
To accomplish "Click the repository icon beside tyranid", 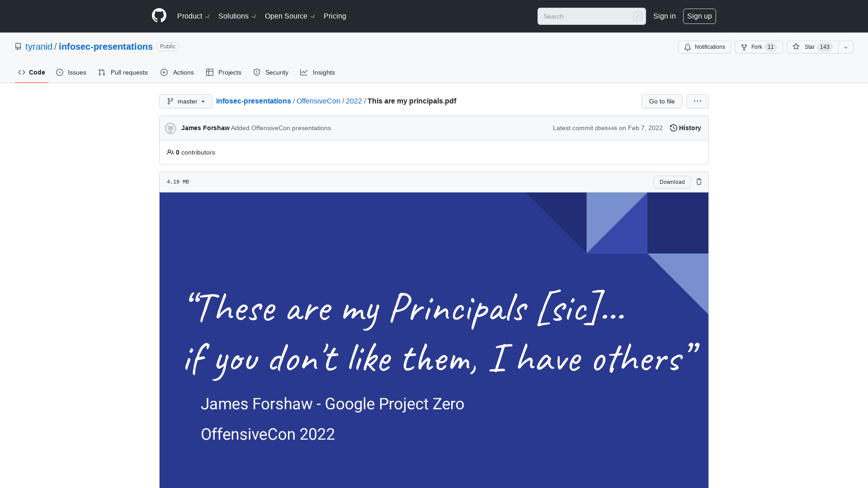I will tap(18, 47).
